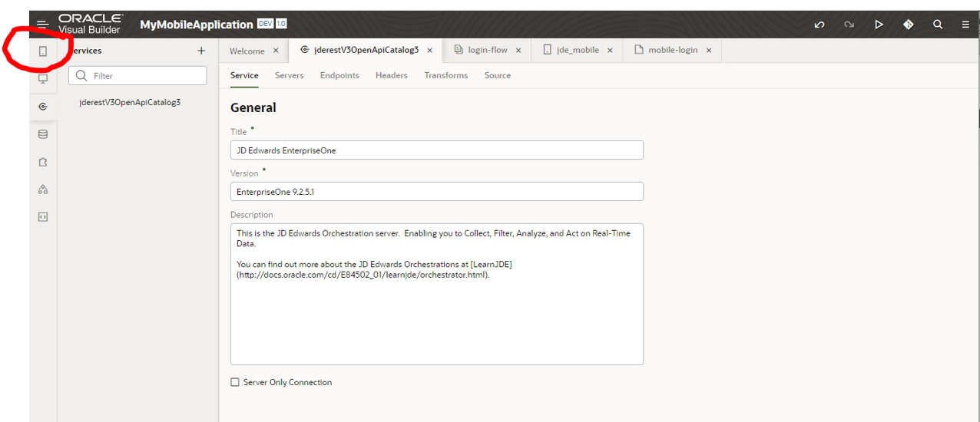Screen dimensions: 980x422
Task: Open the Transforms subtab
Action: [x=445, y=75]
